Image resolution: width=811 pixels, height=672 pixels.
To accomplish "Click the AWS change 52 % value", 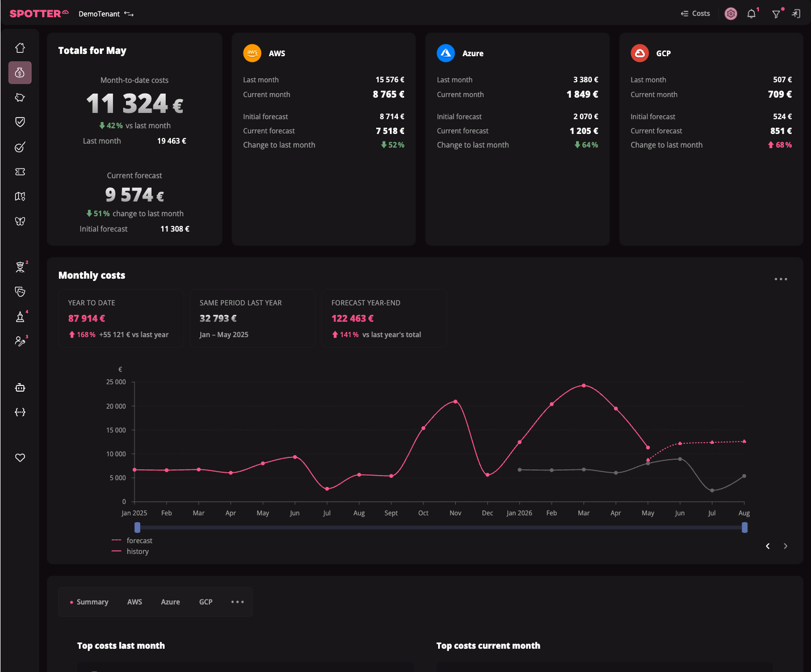I will point(393,145).
